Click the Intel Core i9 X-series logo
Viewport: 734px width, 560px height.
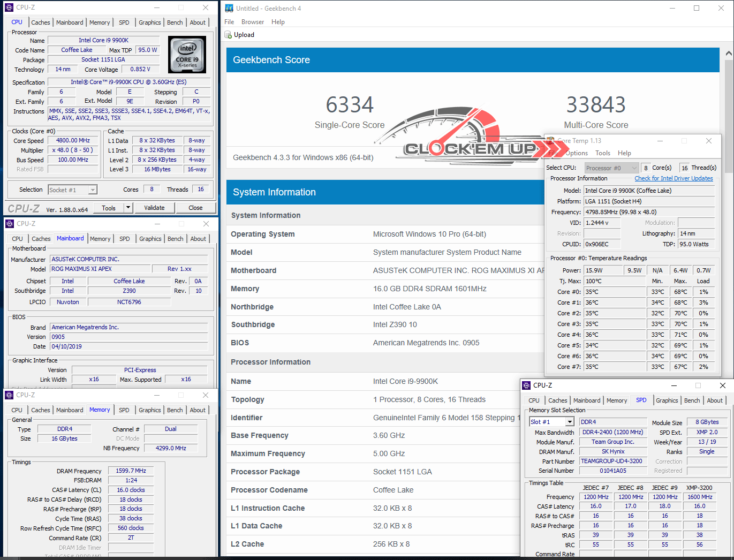click(187, 55)
